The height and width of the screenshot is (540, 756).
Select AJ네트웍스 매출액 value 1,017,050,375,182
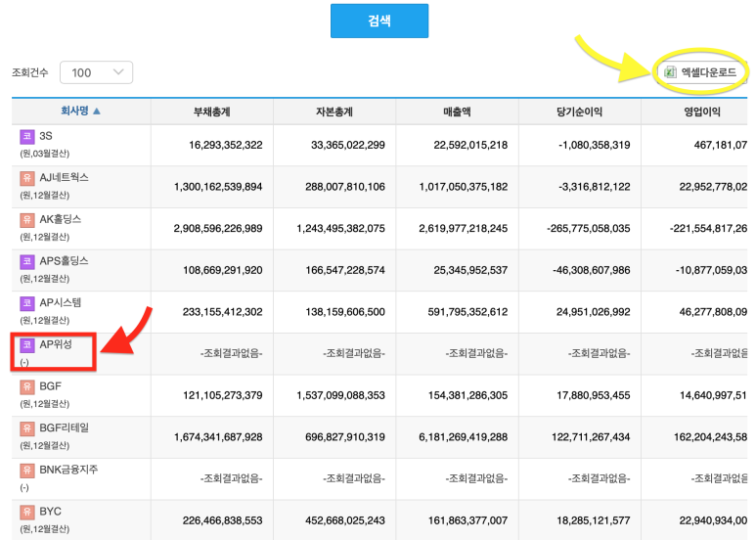pyautogui.click(x=464, y=187)
